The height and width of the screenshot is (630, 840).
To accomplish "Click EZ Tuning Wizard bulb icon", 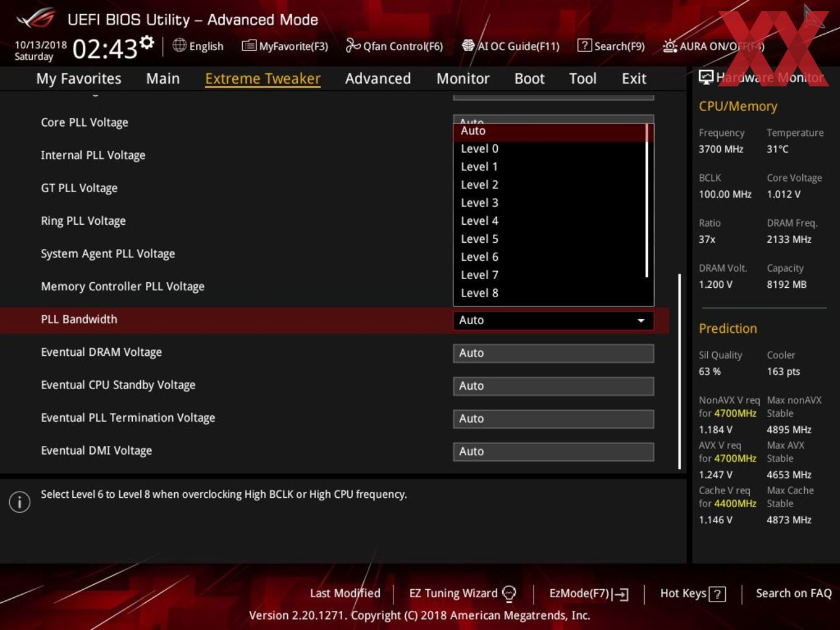I will pyautogui.click(x=509, y=594).
